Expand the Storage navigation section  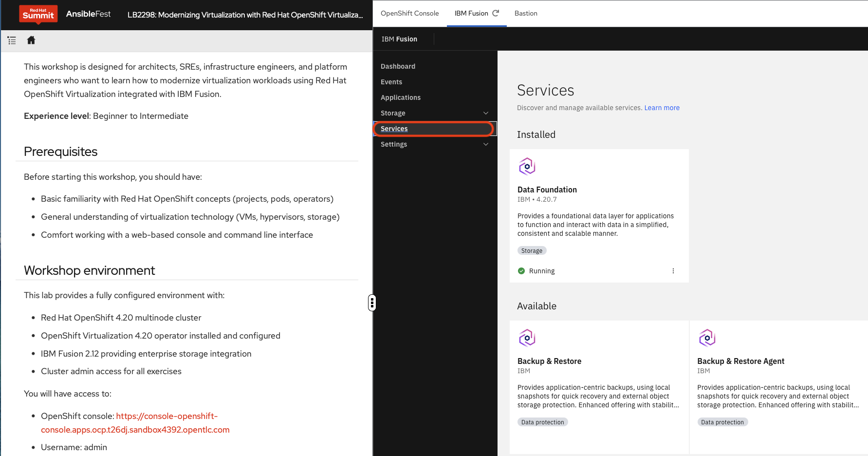[x=485, y=113]
